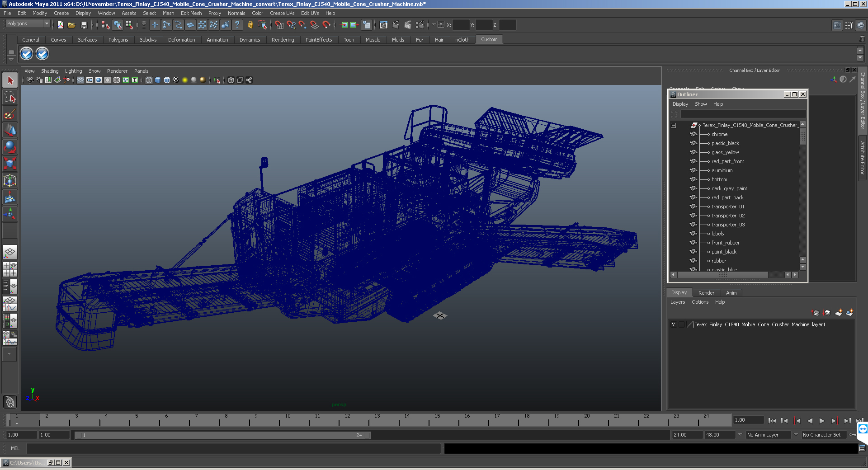The width and height of the screenshot is (868, 470).
Task: Choose the Paint Selection tool
Action: point(10,113)
